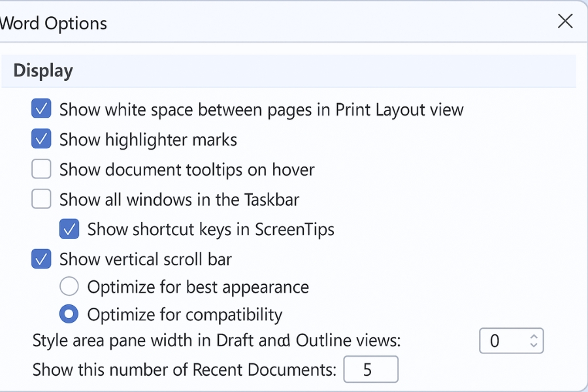Click the 'Show white space between pages' label text
This screenshot has width=588, height=392.
pyautogui.click(x=261, y=109)
